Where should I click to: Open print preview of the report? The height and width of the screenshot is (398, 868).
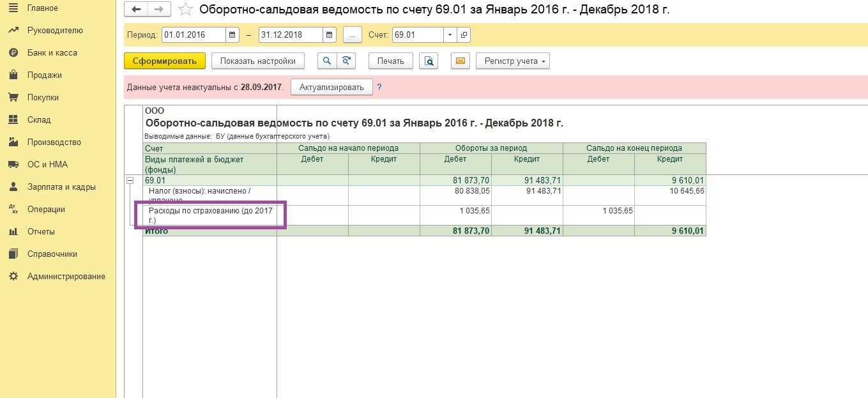click(x=430, y=61)
